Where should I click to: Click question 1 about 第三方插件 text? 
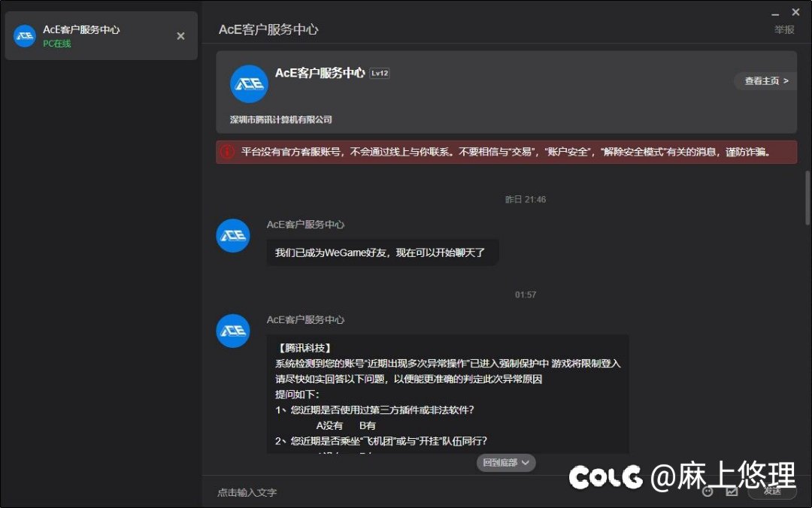click(374, 410)
